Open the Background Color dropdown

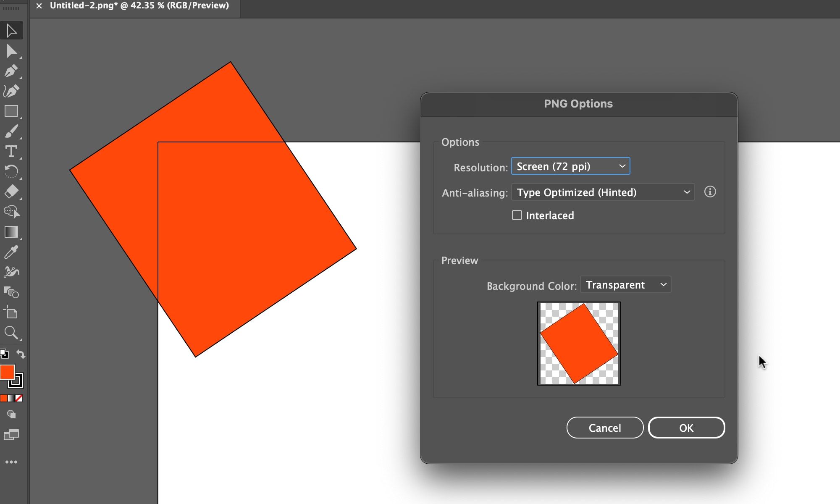coord(625,284)
